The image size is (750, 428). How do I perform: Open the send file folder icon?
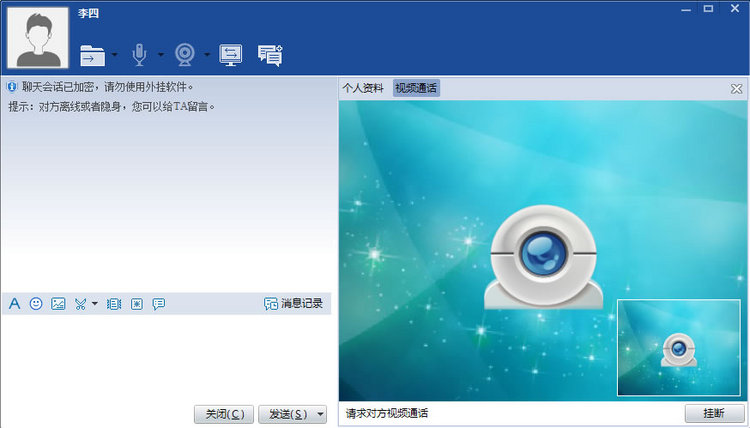(x=93, y=55)
